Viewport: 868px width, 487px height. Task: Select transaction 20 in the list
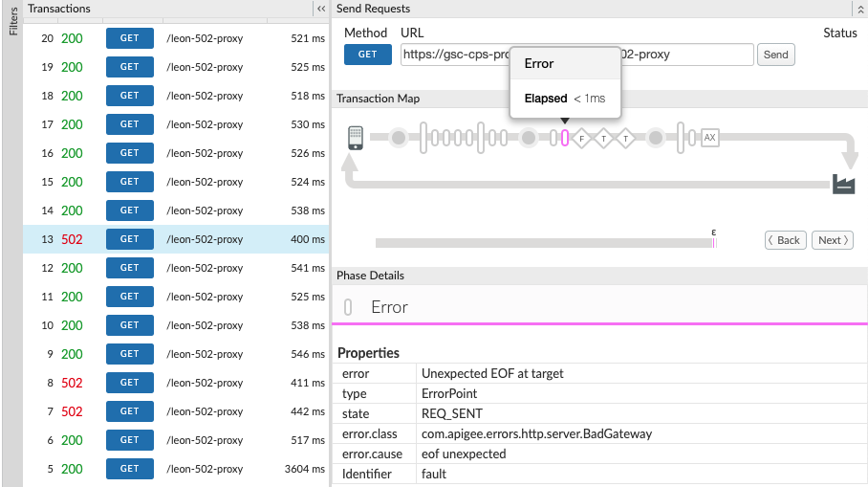coord(175,38)
